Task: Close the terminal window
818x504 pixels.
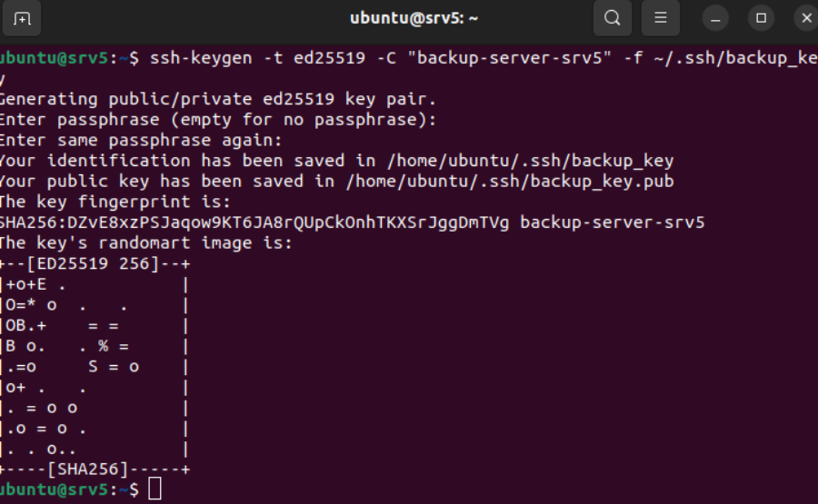Action: [806, 18]
